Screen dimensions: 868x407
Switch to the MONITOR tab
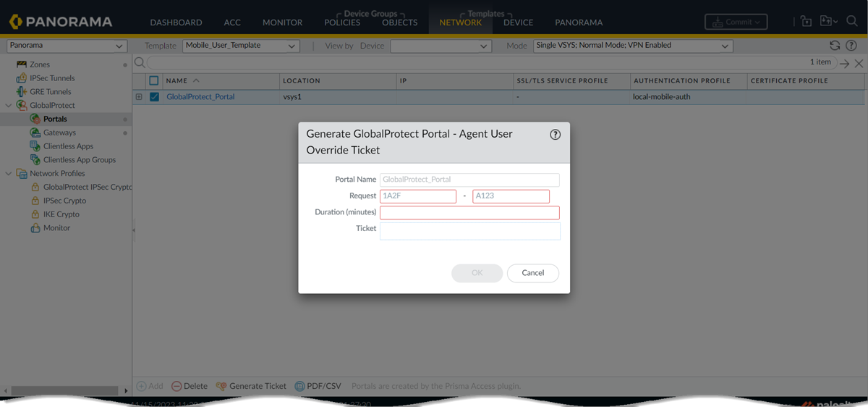pos(282,22)
